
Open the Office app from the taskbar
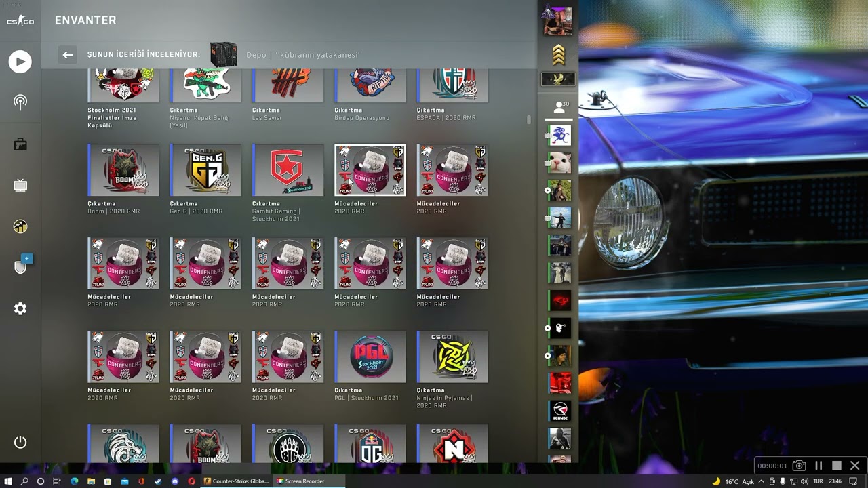[141, 481]
